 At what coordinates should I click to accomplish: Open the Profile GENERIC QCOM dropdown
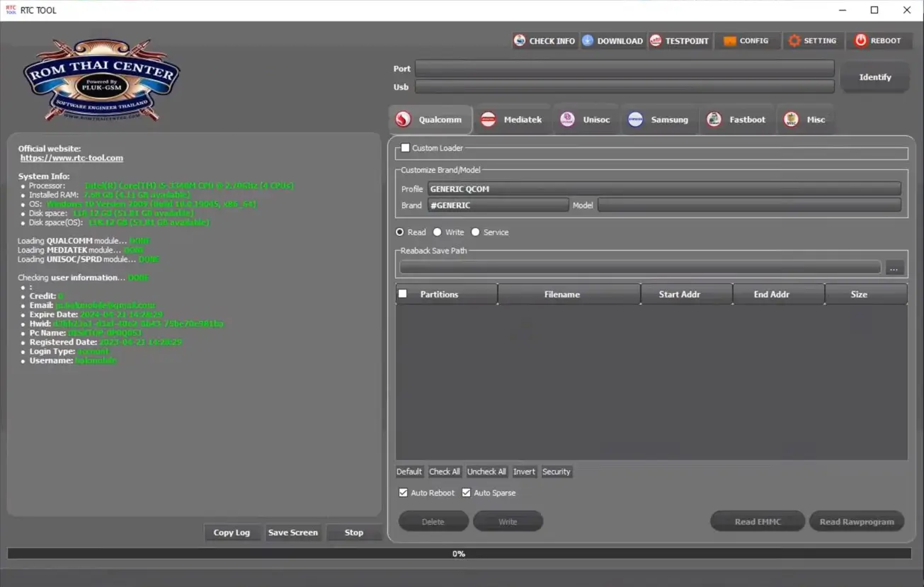[x=664, y=189]
